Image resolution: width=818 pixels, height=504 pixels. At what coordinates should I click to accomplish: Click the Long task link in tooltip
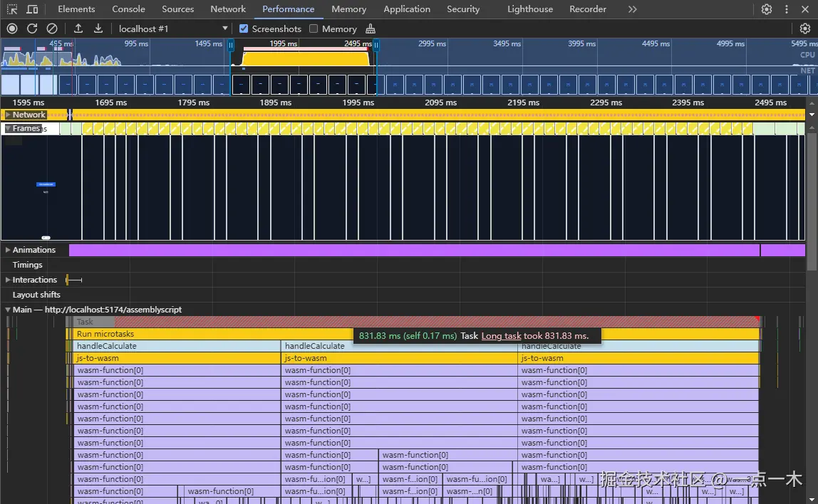click(x=501, y=335)
